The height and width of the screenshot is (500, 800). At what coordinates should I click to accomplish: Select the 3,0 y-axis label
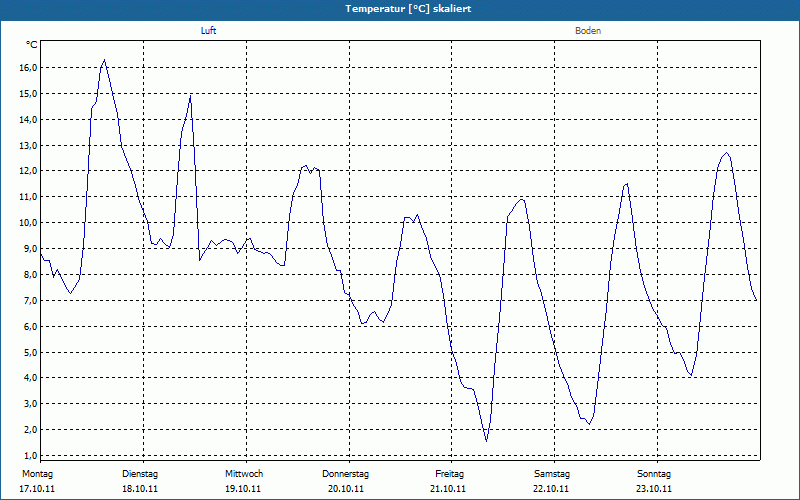(x=31, y=404)
